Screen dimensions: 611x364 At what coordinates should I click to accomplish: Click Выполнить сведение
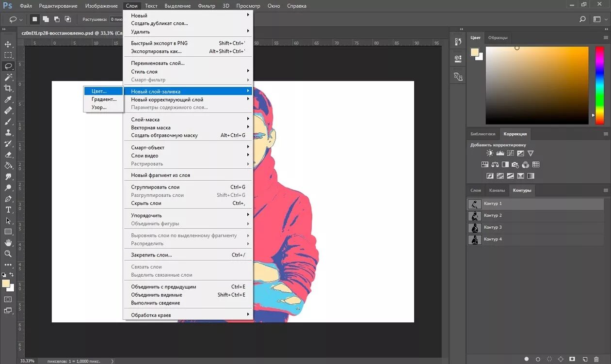pos(188,303)
